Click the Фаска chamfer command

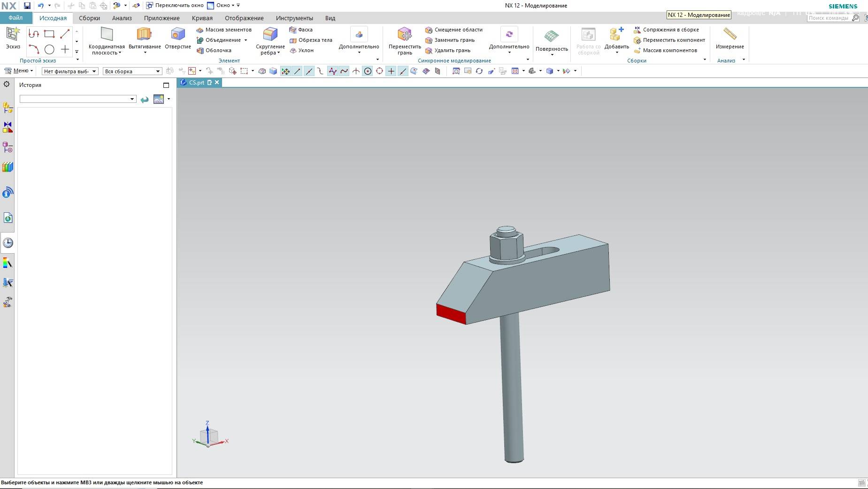(301, 30)
